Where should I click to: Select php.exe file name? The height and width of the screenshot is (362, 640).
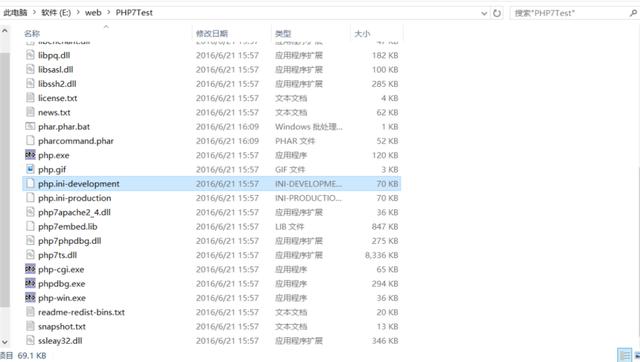pyautogui.click(x=53, y=155)
